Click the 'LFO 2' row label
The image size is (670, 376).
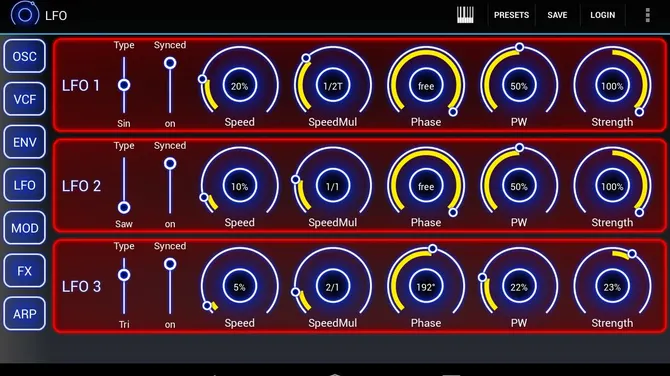click(81, 186)
